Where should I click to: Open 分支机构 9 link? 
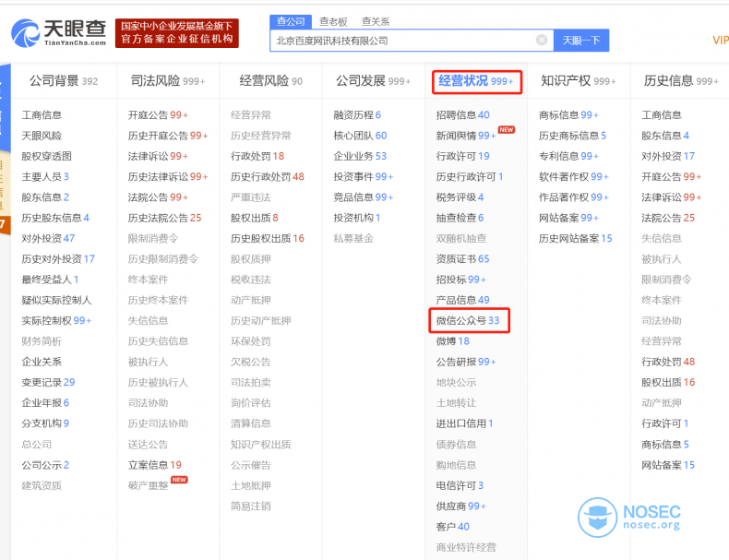(45, 423)
